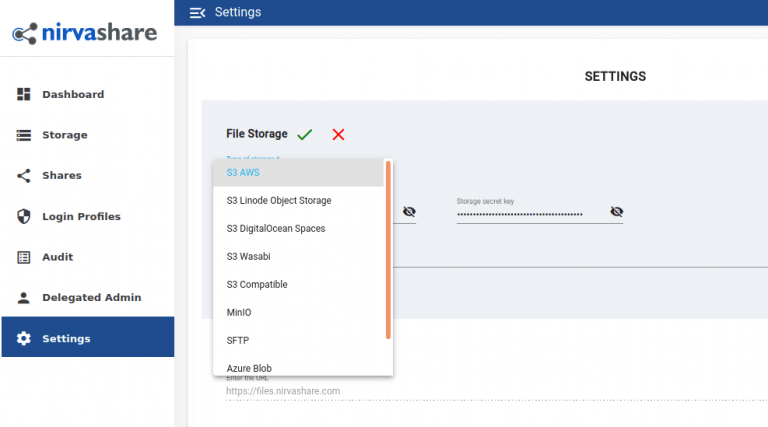Screen dimensions: 768x427
Task: Click the Login Profiles shield icon
Action: pyautogui.click(x=24, y=216)
